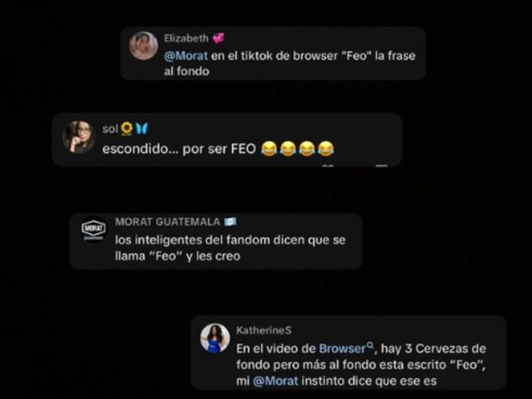Image resolution: width=532 pixels, height=399 pixels.
Task: Click the Guatemala flag icon
Action: click(230, 222)
